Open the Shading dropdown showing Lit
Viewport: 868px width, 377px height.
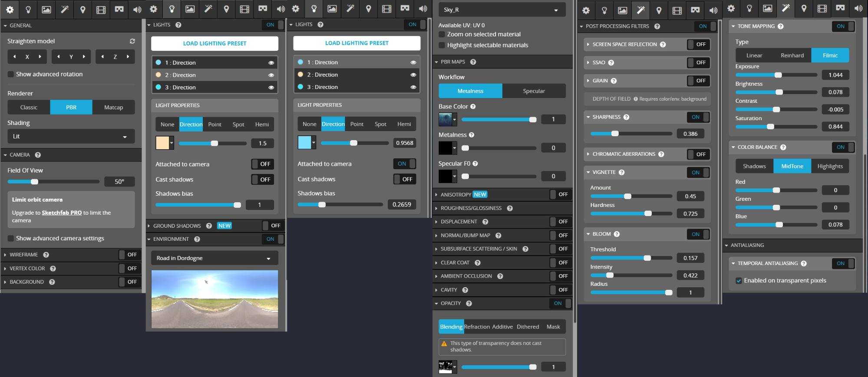[x=71, y=136]
